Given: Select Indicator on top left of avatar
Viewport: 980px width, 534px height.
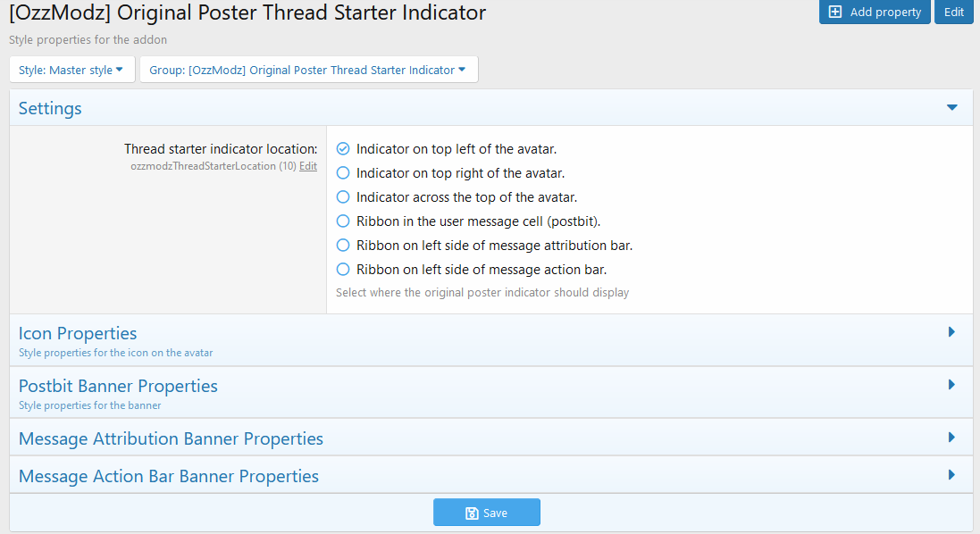Looking at the screenshot, I should 343,149.
